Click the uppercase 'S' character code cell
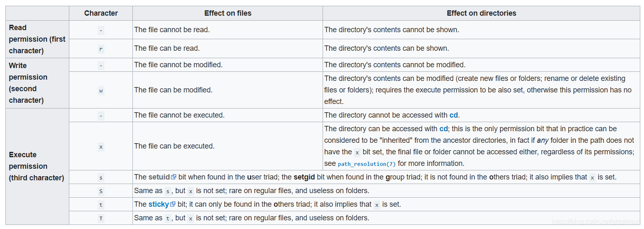 [101, 191]
